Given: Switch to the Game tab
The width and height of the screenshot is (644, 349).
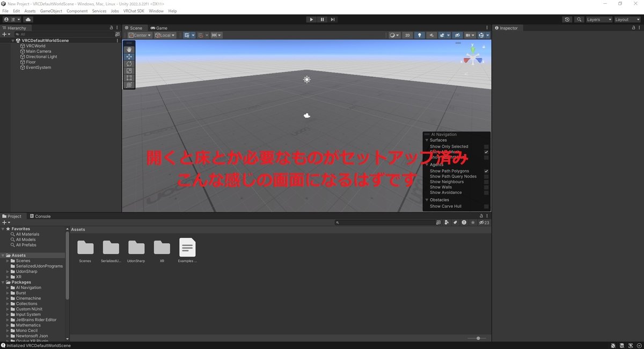Looking at the screenshot, I should tap(159, 28).
